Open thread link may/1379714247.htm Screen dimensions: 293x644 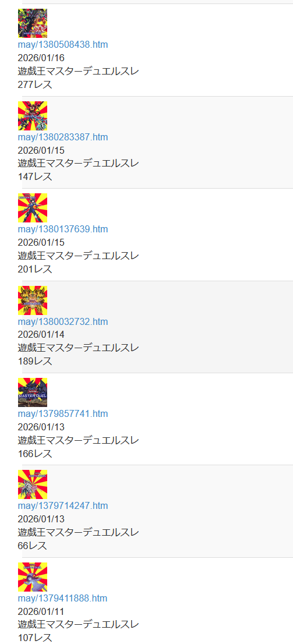62,506
